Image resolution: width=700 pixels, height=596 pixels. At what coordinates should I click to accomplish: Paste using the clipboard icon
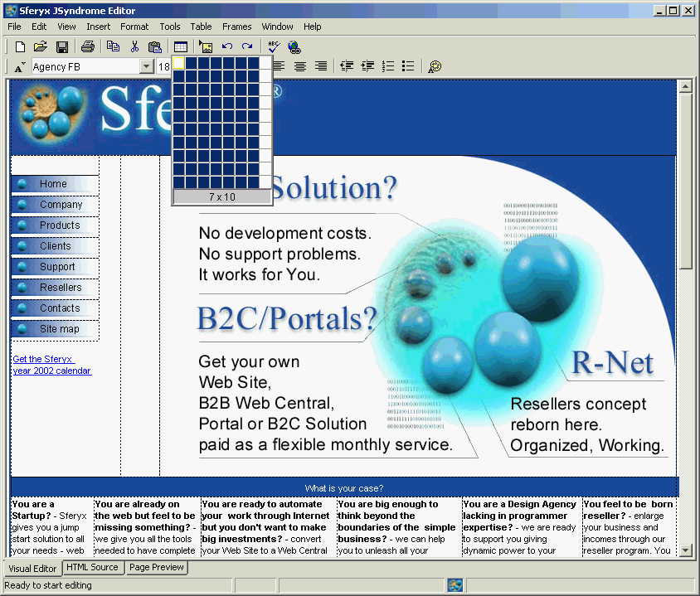tap(154, 47)
